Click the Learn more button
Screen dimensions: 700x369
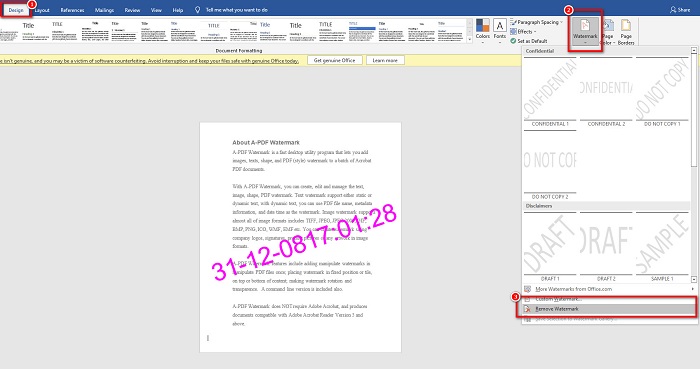pyautogui.click(x=385, y=60)
